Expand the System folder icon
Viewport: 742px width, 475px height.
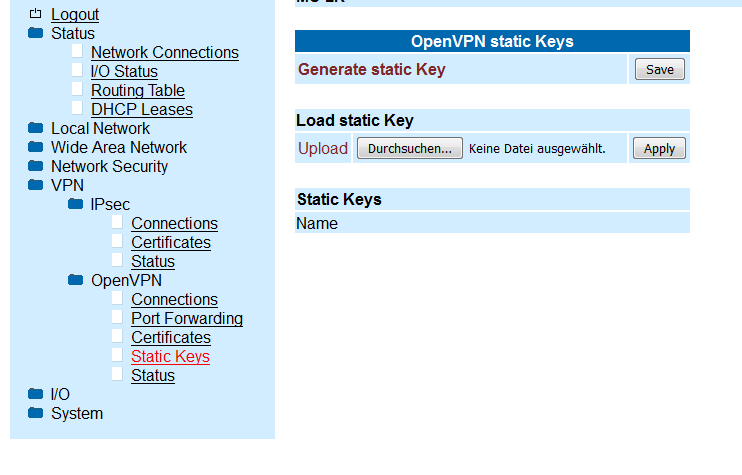pyautogui.click(x=35, y=413)
